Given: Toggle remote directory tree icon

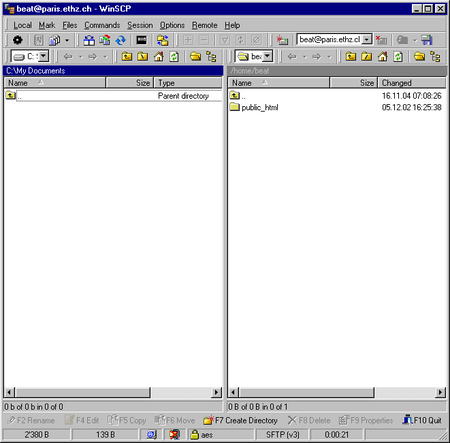Looking at the screenshot, I should point(435,57).
